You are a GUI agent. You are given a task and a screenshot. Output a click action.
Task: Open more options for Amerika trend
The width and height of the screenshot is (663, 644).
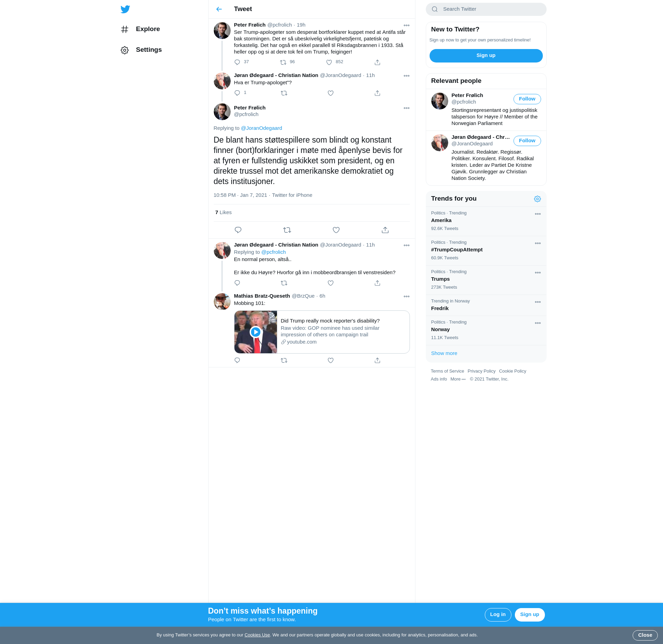[538, 214]
